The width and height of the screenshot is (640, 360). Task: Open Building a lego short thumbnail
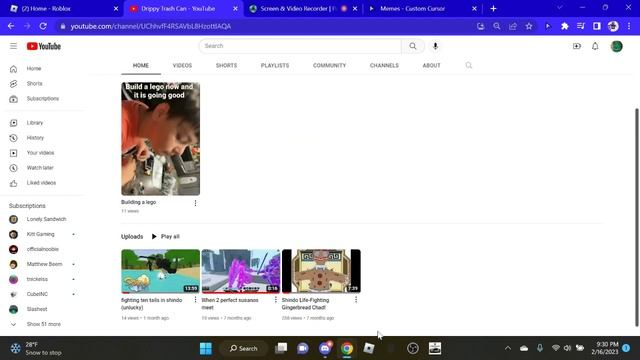160,139
